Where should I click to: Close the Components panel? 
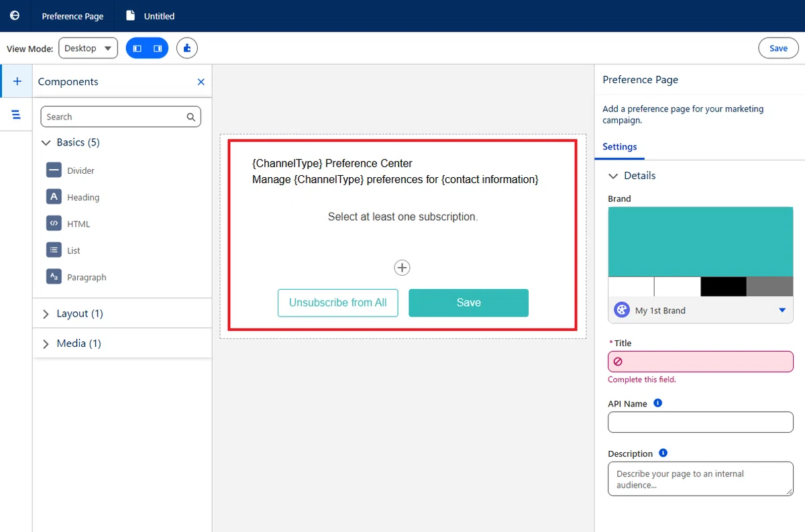pyautogui.click(x=201, y=82)
